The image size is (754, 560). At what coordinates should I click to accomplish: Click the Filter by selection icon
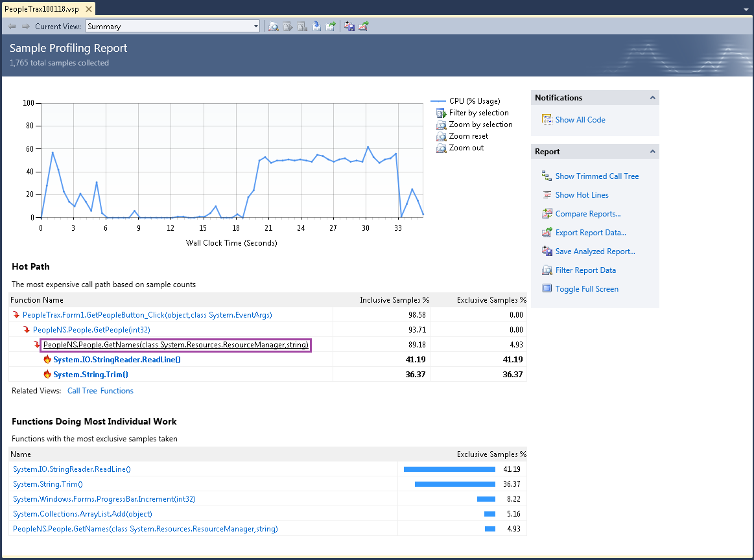tap(442, 113)
